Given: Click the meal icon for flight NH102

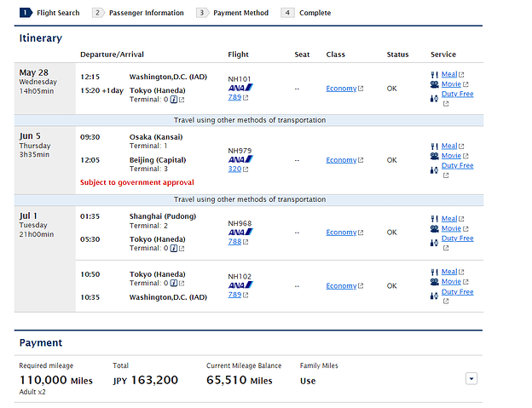Looking at the screenshot, I should coord(435,272).
